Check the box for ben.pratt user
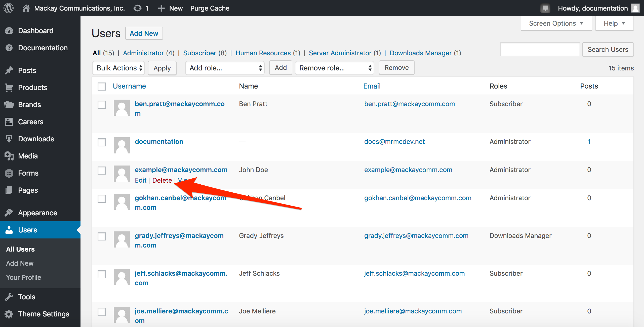The width and height of the screenshot is (644, 327). tap(102, 105)
